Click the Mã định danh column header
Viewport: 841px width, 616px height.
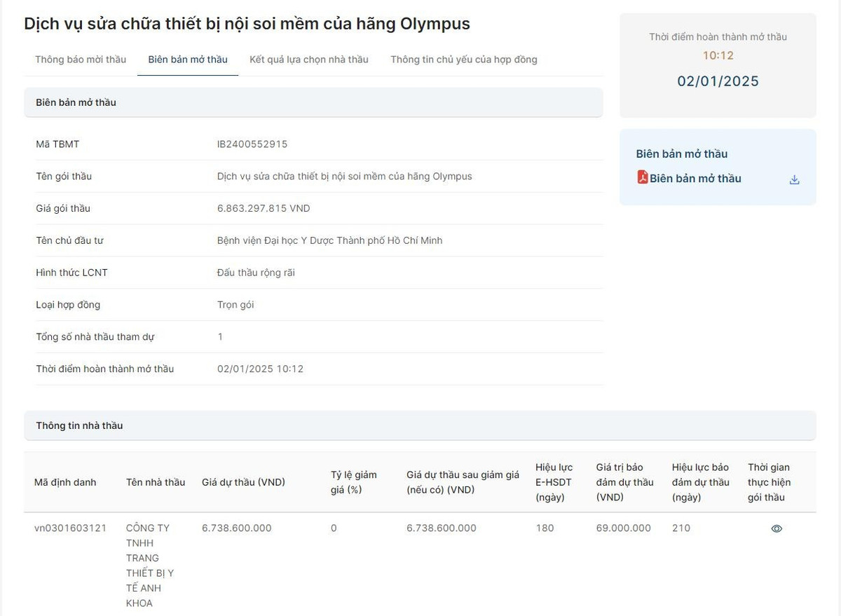pyautogui.click(x=65, y=482)
